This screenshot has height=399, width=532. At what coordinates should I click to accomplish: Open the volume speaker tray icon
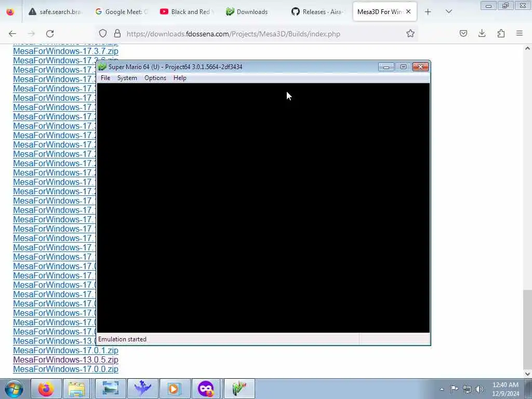point(480,389)
